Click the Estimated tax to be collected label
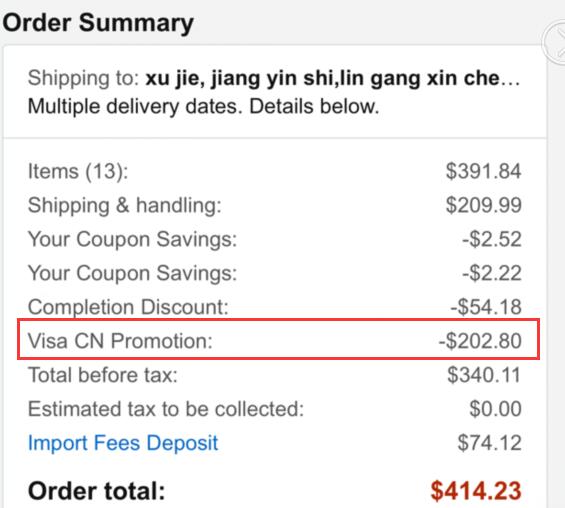The image size is (565, 508). tap(166, 409)
